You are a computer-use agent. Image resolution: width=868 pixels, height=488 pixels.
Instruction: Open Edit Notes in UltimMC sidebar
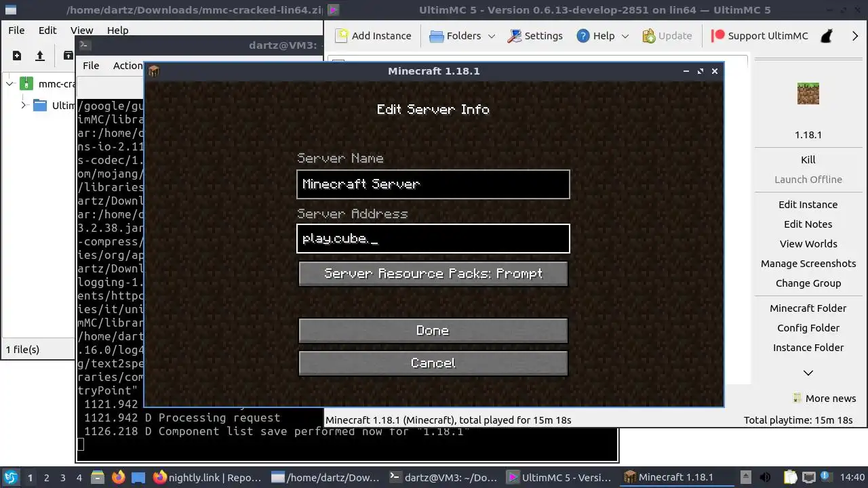[808, 224]
